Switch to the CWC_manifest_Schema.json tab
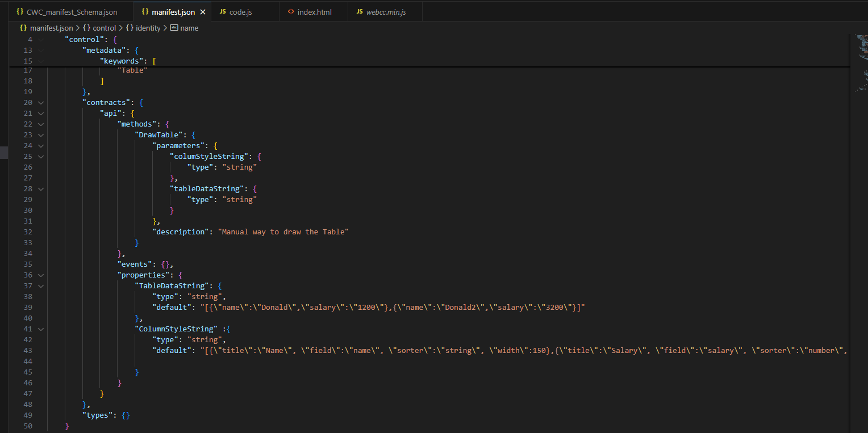 click(72, 12)
